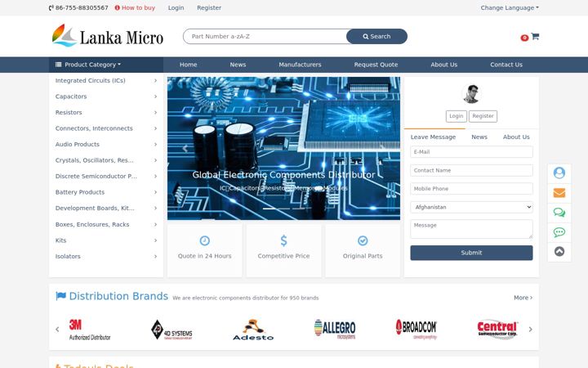Open the Manufacturers menu item
Image resolution: width=588 pixels, height=368 pixels.
300,65
